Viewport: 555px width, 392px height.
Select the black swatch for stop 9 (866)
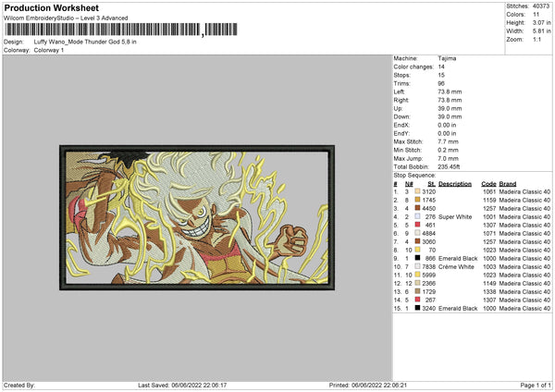coord(418,258)
